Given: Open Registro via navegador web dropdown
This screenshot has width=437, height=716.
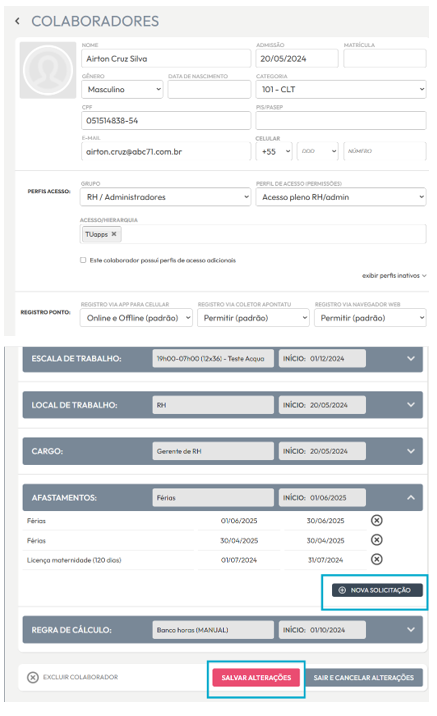Looking at the screenshot, I should pos(370,318).
